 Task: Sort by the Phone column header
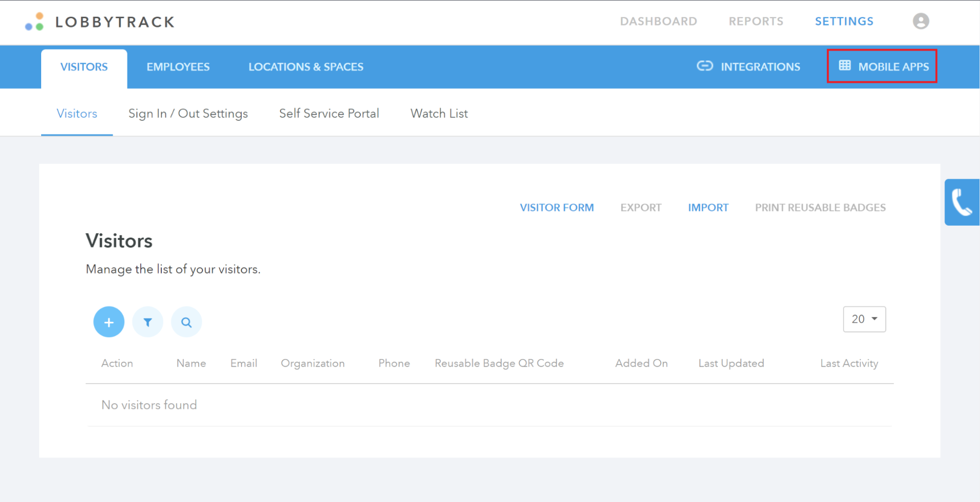(x=394, y=363)
